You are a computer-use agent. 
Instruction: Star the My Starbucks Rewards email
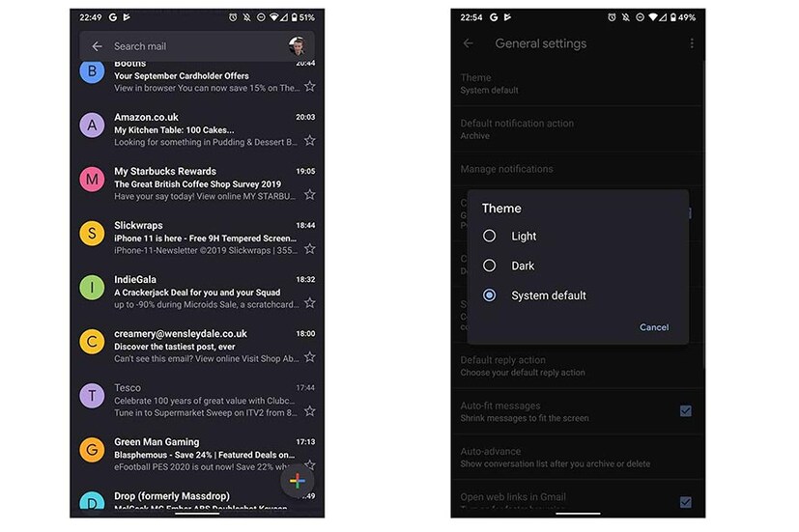tap(310, 194)
